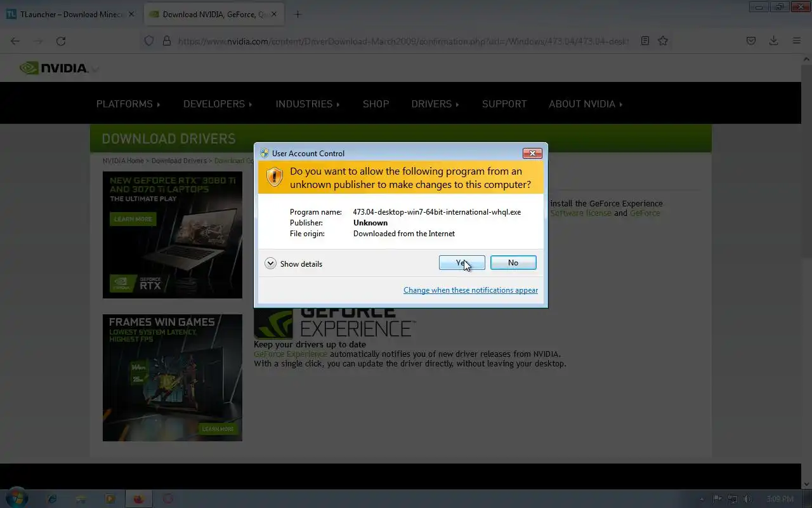812x508 pixels.
Task: Click the Firefox taskbar icon
Action: coord(138,499)
